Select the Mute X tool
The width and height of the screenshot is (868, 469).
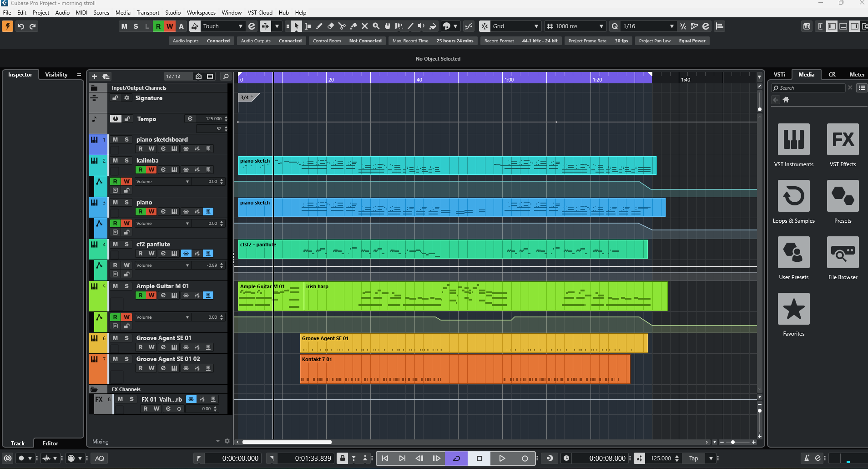pyautogui.click(x=365, y=26)
